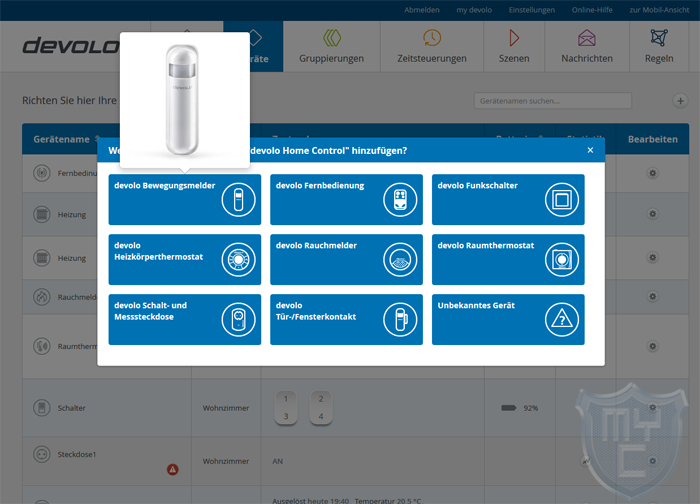Click the smart plug icon in dialog
This screenshot has width=700, height=504.
coord(238,319)
